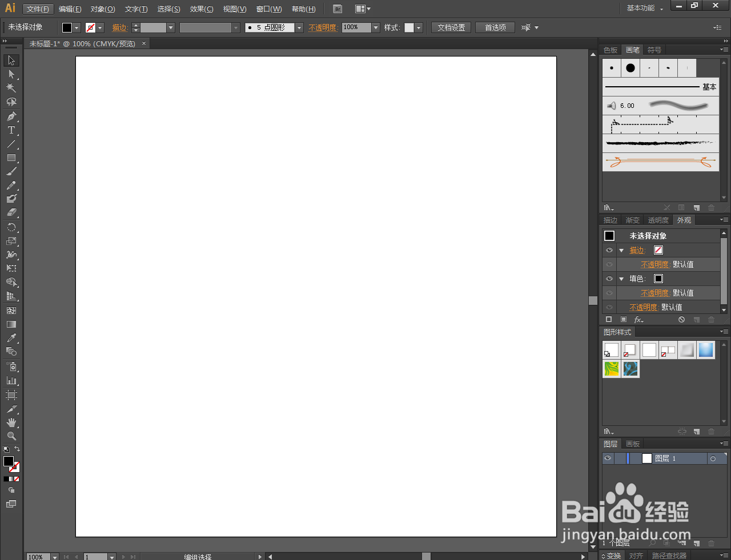Select the Blob Brush tool

tap(11, 199)
